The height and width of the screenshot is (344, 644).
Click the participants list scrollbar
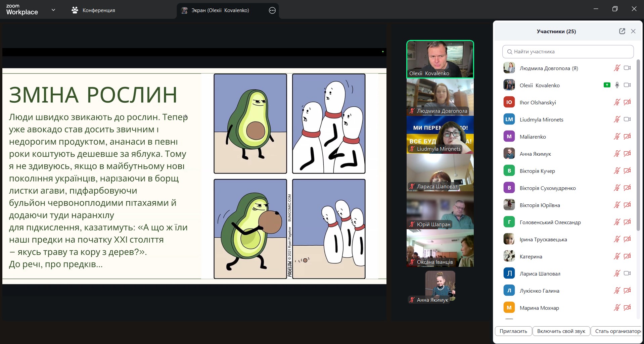[638, 145]
